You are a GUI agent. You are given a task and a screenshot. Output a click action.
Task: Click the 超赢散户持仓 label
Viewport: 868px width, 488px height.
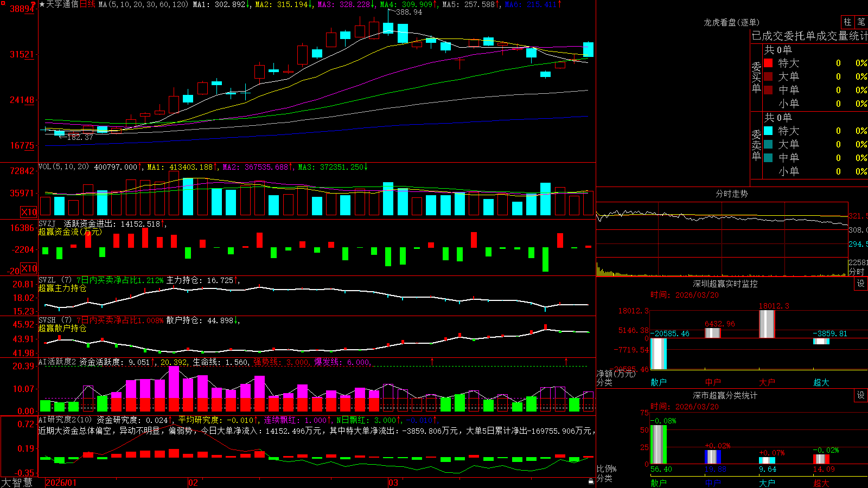62,328
